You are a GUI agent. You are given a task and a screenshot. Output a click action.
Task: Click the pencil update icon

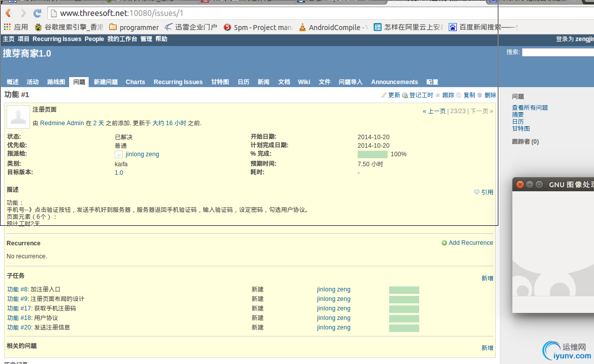tap(383, 95)
